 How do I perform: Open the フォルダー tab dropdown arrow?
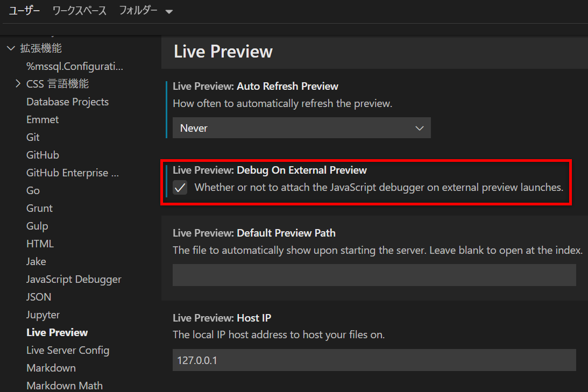click(x=169, y=12)
